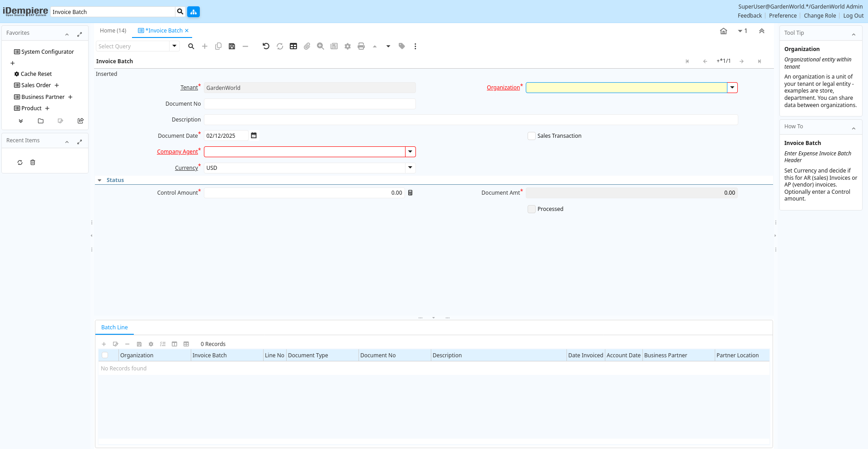Open Business Partner from Favorites
Viewport: 868px width, 449px height.
[x=43, y=97]
